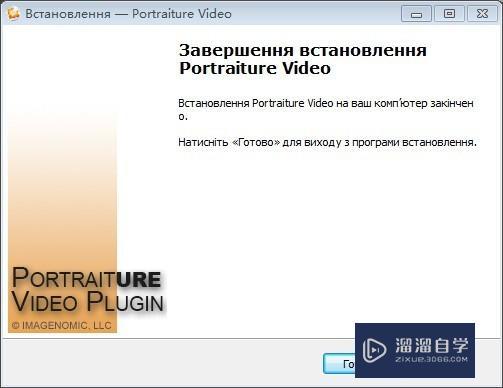Click the installer icon in the title bar
This screenshot has width=503, height=388.
(x=13, y=14)
